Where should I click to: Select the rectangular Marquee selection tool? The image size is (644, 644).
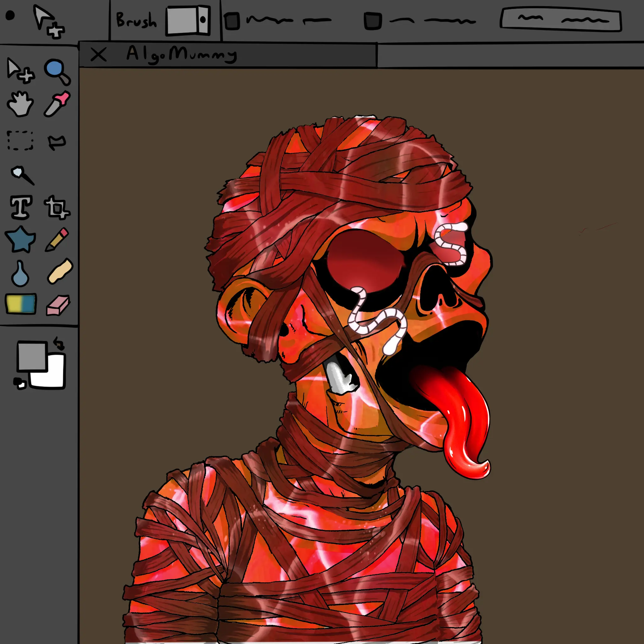pyautogui.click(x=20, y=140)
